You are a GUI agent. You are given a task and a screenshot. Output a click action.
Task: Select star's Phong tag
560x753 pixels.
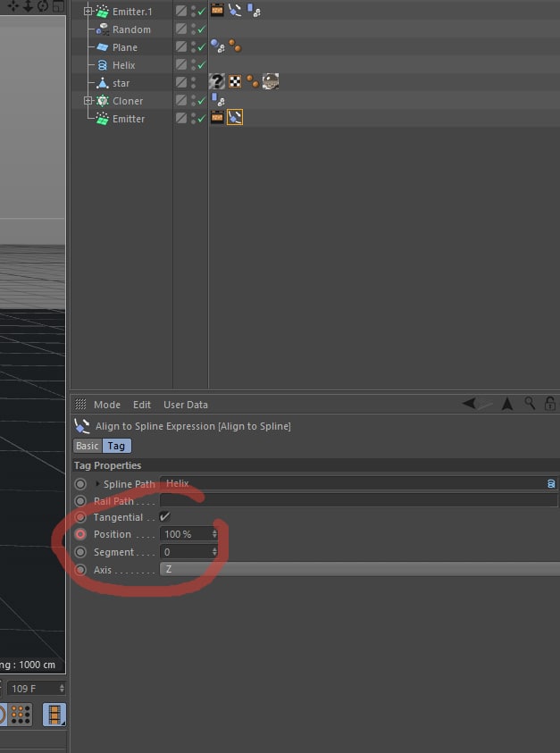[253, 81]
